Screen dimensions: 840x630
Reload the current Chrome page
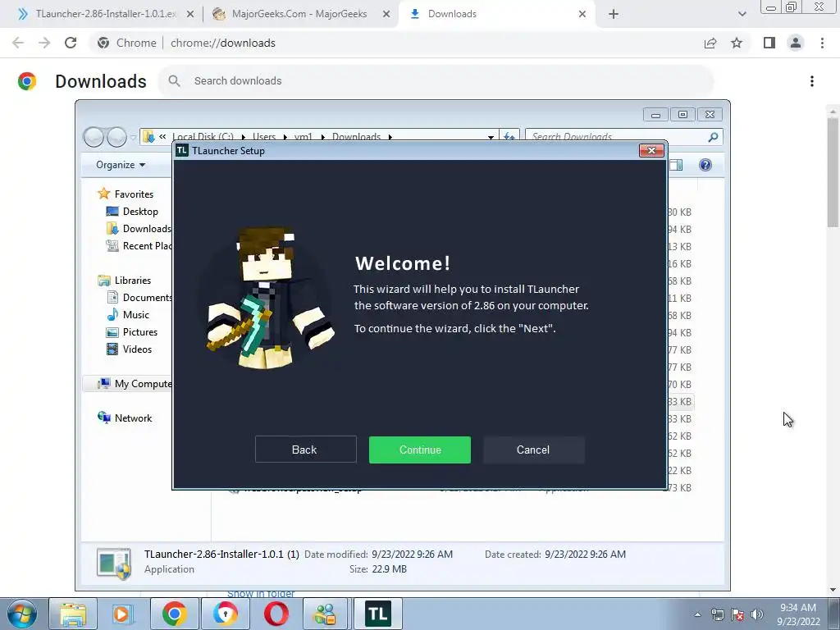(71, 43)
